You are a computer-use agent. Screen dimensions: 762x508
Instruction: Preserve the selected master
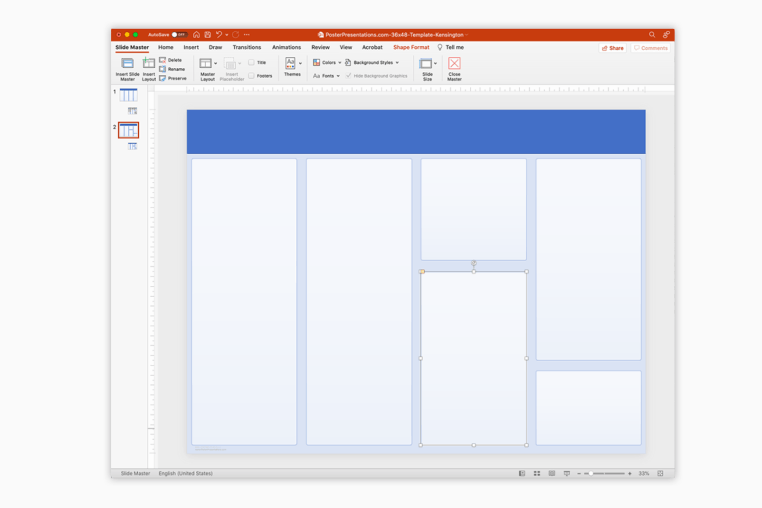pos(173,78)
